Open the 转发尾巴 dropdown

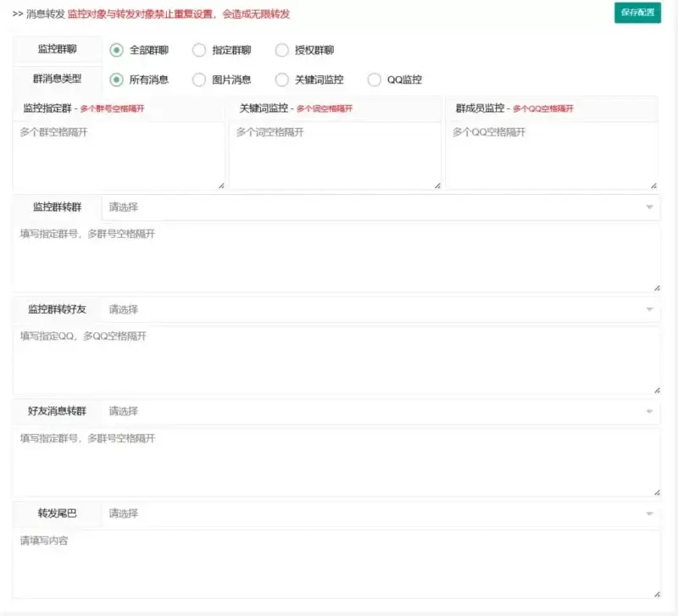coord(381,513)
